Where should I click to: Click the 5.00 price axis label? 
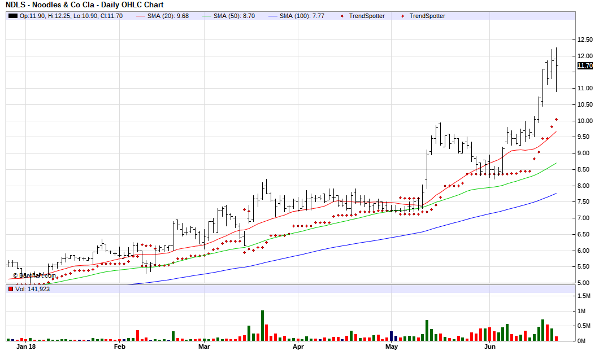click(x=583, y=283)
